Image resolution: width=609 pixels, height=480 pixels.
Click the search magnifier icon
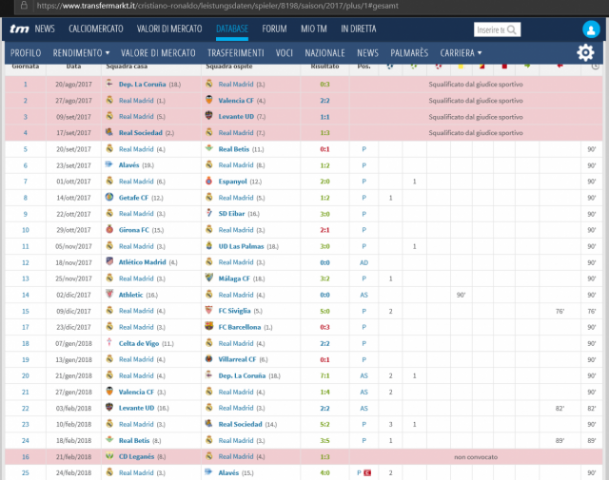[512, 30]
